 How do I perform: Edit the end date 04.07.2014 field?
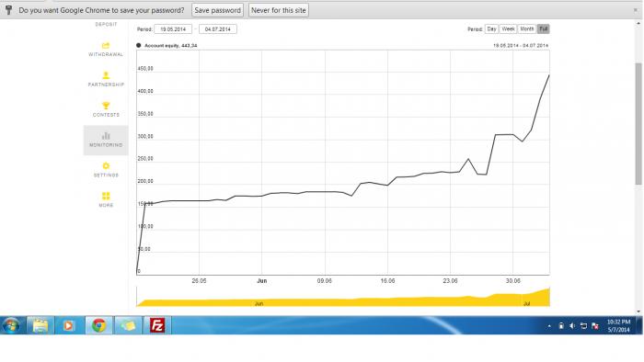[218, 29]
